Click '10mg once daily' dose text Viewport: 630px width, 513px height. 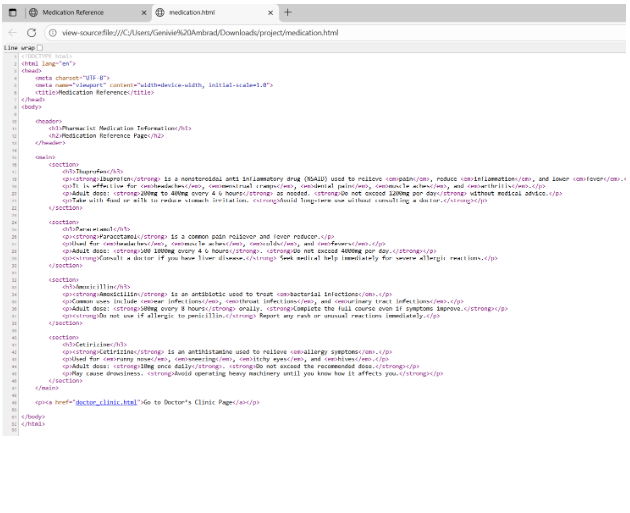click(x=168, y=366)
